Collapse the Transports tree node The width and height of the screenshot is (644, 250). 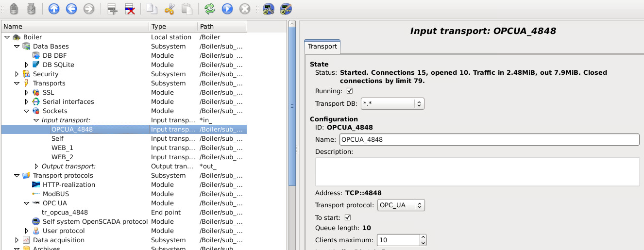[17, 83]
